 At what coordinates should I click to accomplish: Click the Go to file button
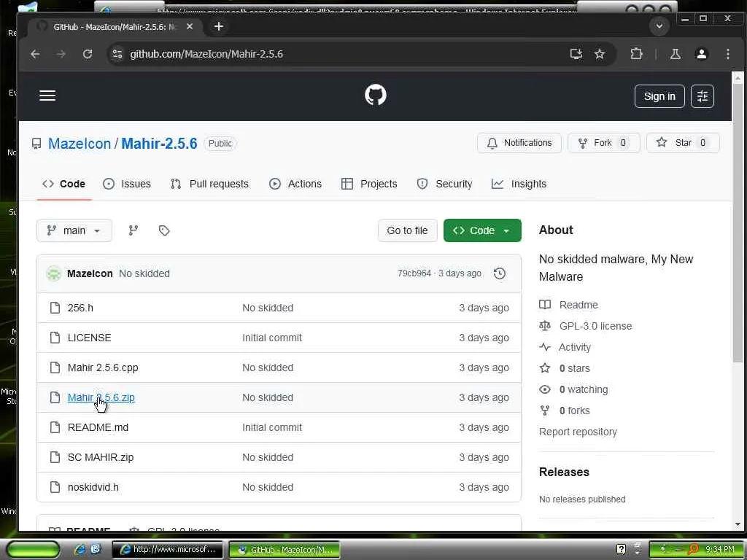(407, 230)
